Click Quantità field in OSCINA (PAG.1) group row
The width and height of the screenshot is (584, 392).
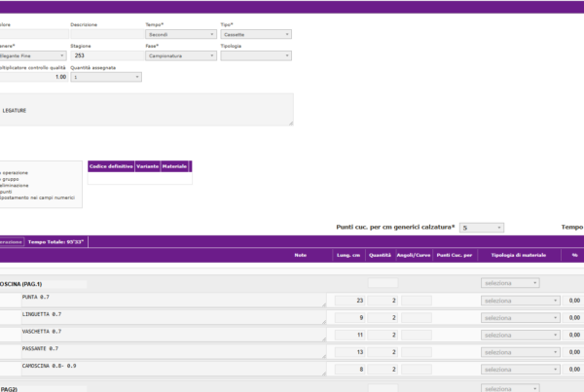[383, 283]
